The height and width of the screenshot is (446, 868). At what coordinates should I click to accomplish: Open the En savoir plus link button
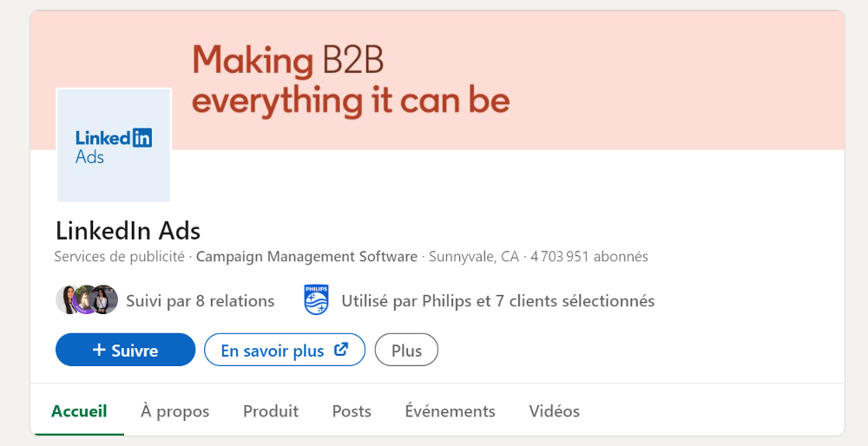(x=285, y=350)
